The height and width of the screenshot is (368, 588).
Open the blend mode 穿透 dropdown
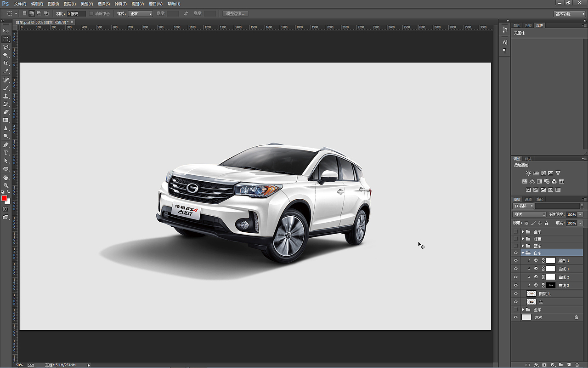(529, 215)
